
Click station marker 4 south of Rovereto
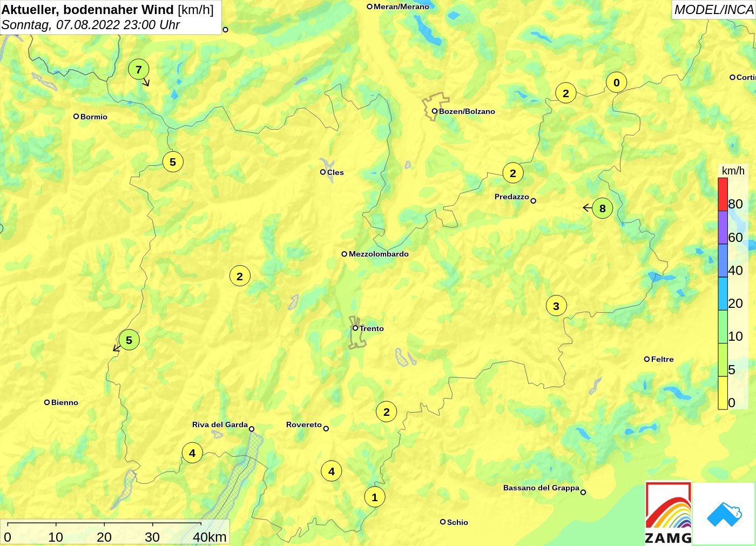pos(332,471)
